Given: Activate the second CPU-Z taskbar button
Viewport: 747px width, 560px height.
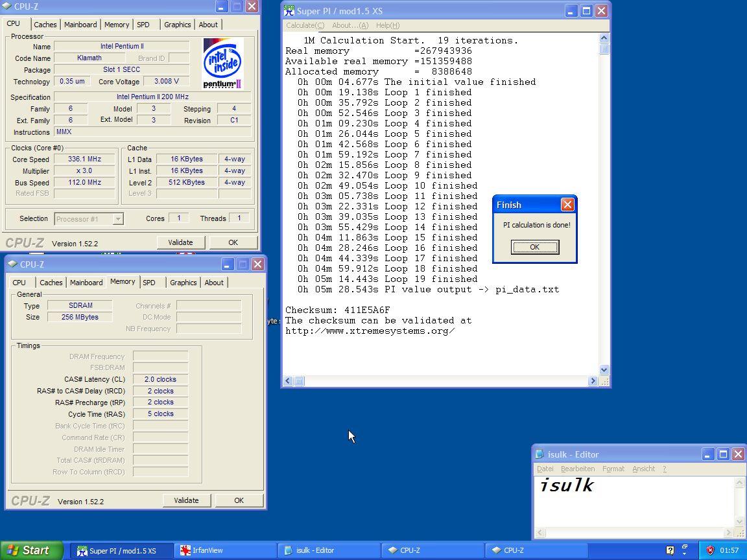Looking at the screenshot, I should [x=536, y=550].
